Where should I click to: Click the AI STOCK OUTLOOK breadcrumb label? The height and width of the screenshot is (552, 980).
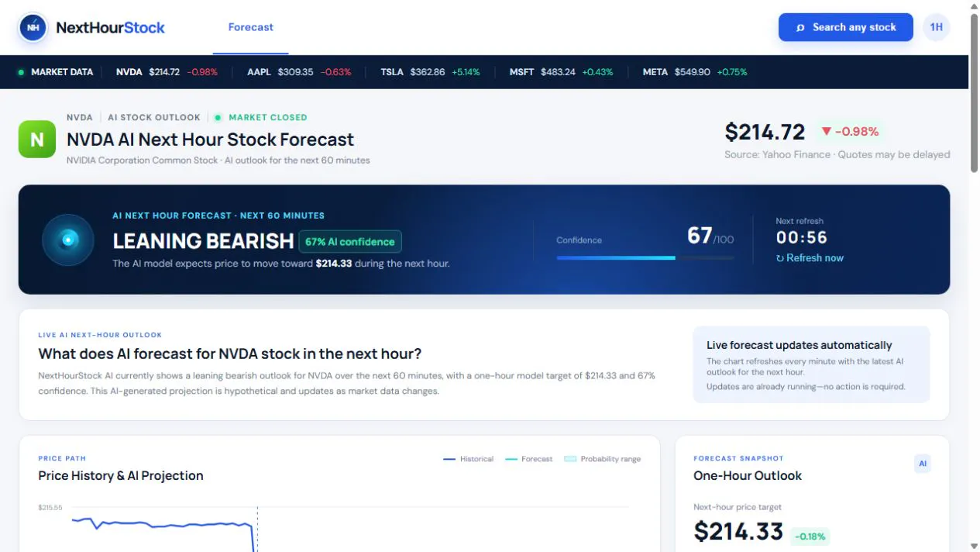coord(153,118)
